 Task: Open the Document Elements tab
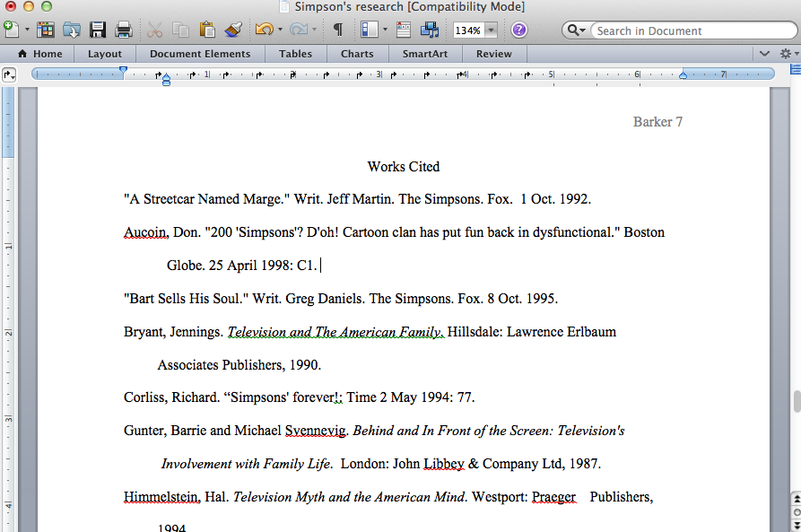pos(200,54)
